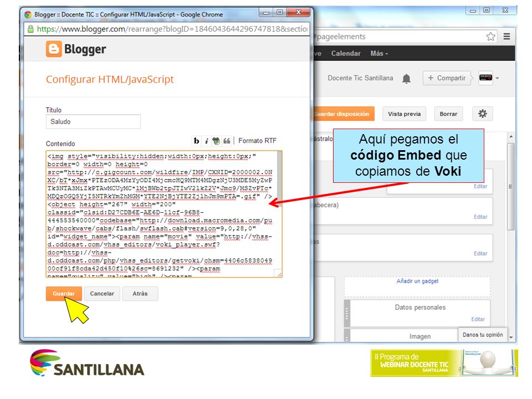Open notifications via the bell icon
The height and width of the screenshot is (399, 532).
point(406,78)
